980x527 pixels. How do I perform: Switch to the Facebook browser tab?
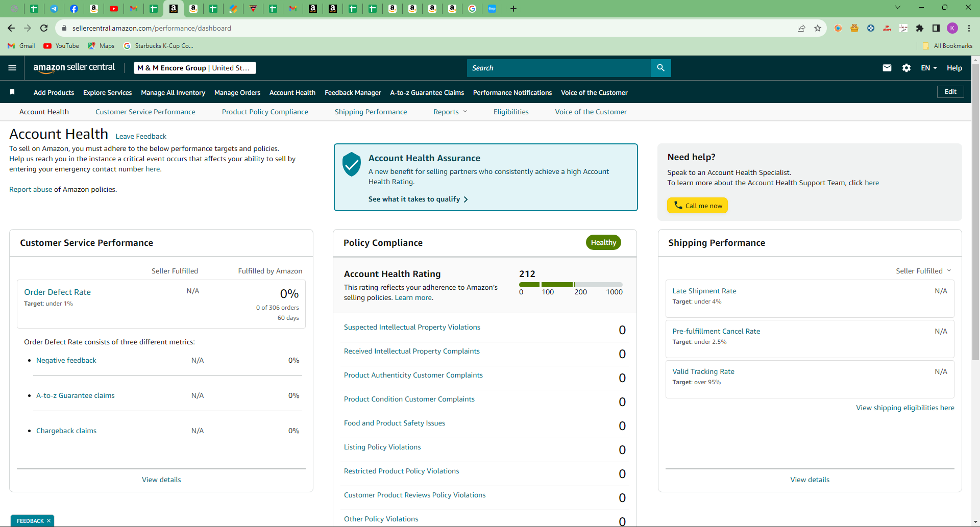tap(73, 9)
